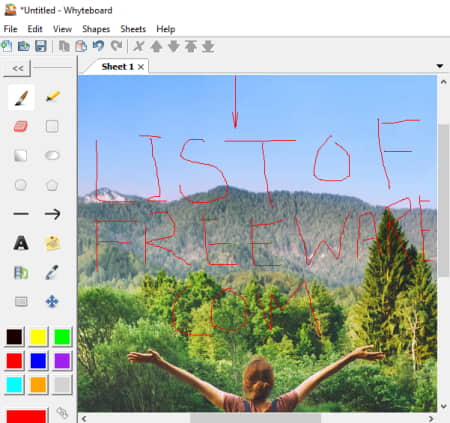This screenshot has width=450, height=423.
Task: Open the Shapes menu
Action: [x=96, y=29]
